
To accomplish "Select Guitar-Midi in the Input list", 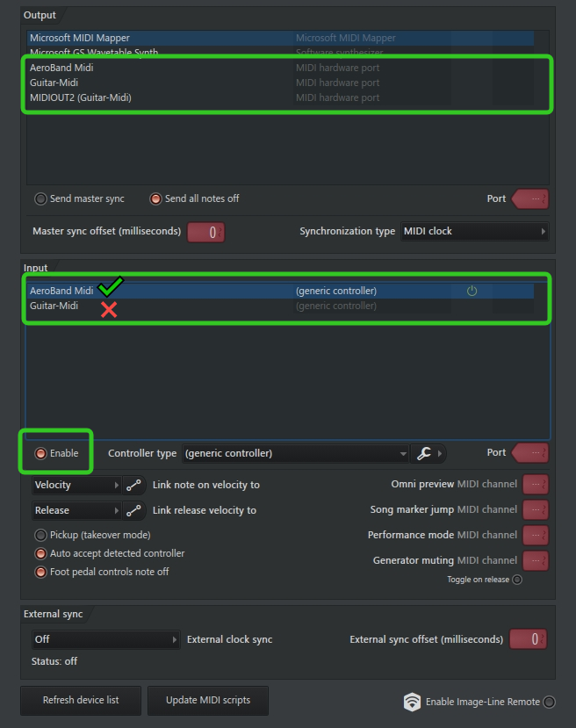I will 280,306.
